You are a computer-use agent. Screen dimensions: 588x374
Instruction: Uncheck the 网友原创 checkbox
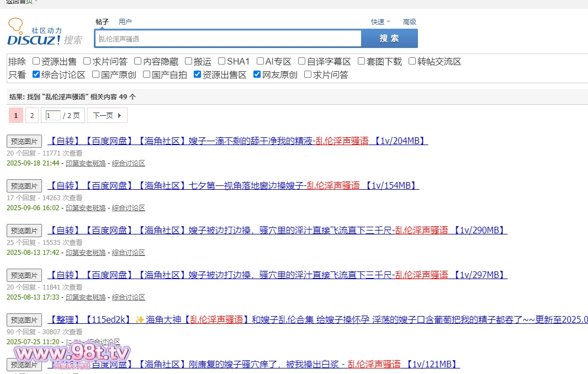pos(257,74)
